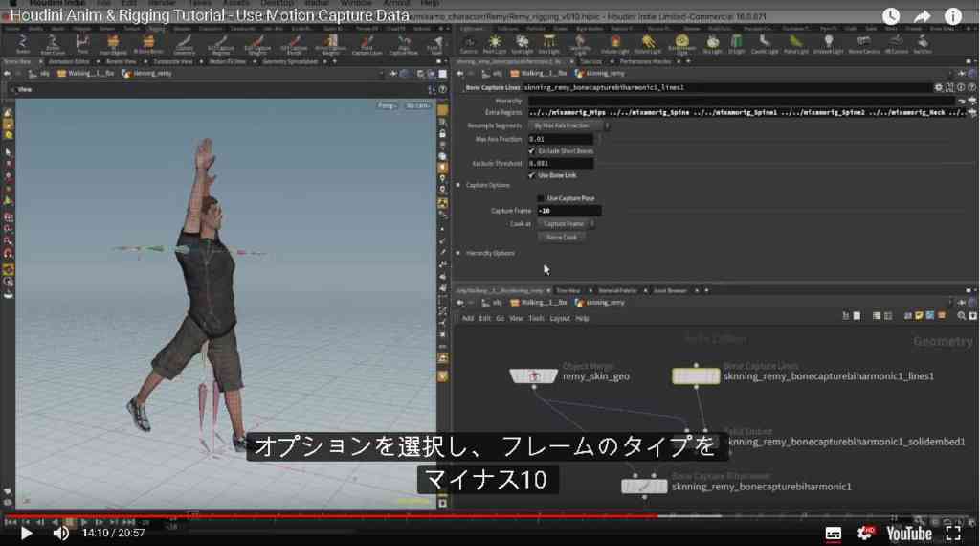Select the Mirror Capture Weights shelf tool

[330, 44]
